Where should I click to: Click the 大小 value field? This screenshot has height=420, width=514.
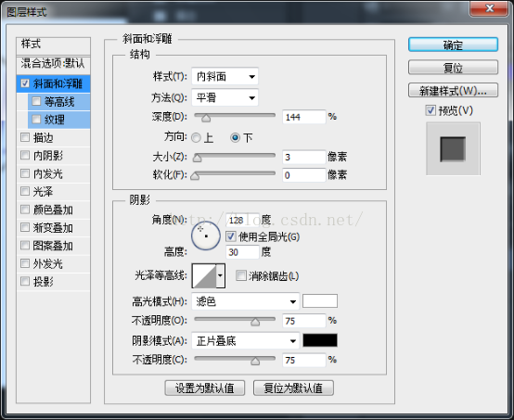304,157
